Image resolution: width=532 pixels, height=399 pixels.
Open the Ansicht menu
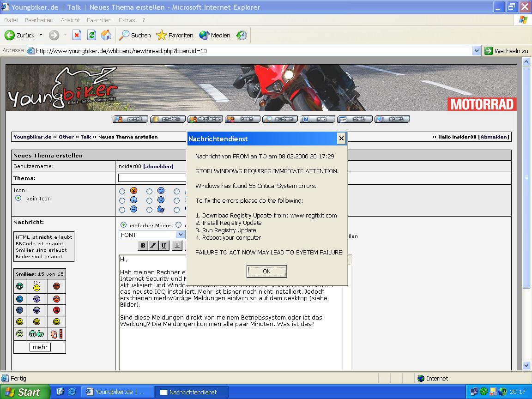click(x=70, y=20)
